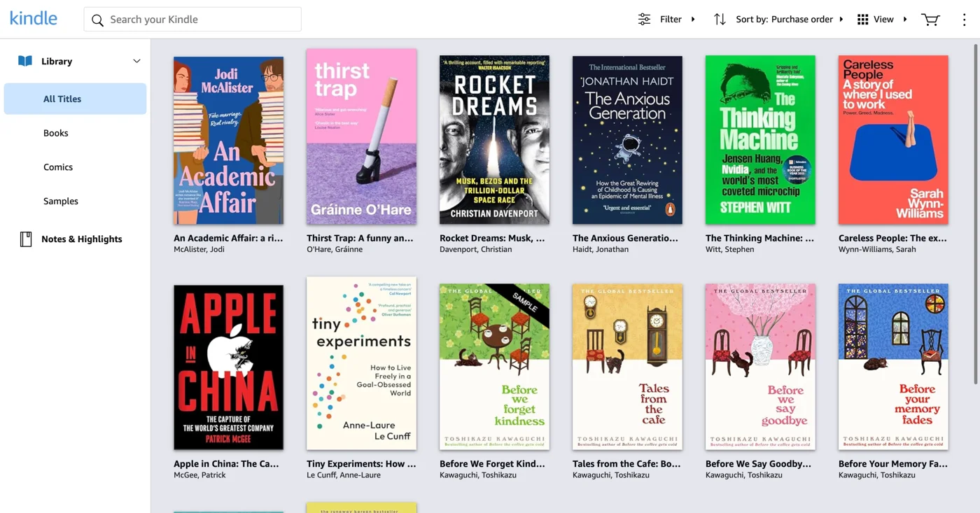The image size is (980, 513).
Task: Select All Titles in sidebar
Action: pos(75,99)
